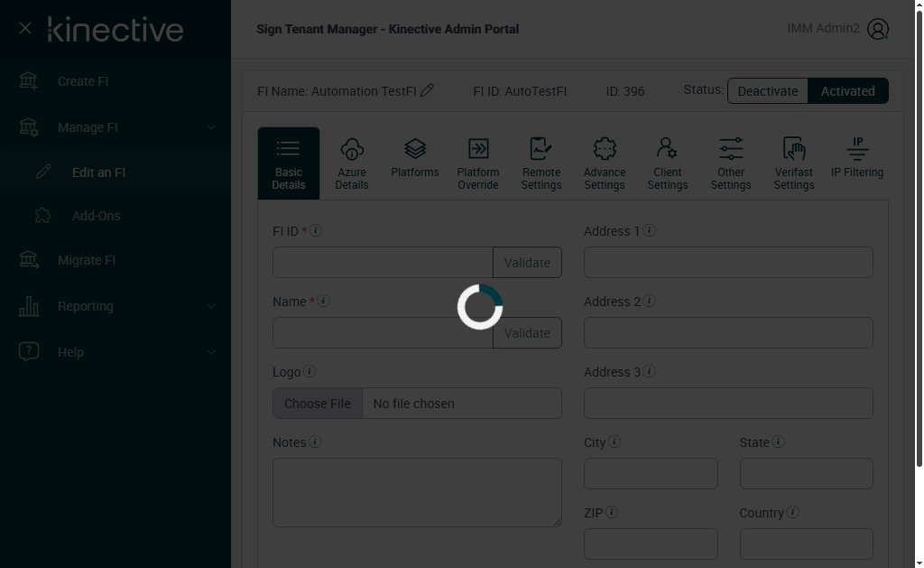Focus the Country input field

[806, 544]
